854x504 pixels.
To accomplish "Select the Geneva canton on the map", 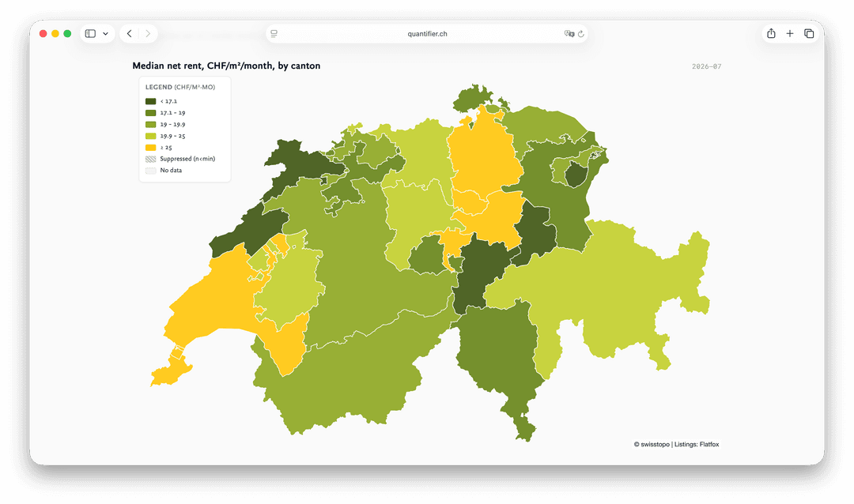I will point(169,375).
